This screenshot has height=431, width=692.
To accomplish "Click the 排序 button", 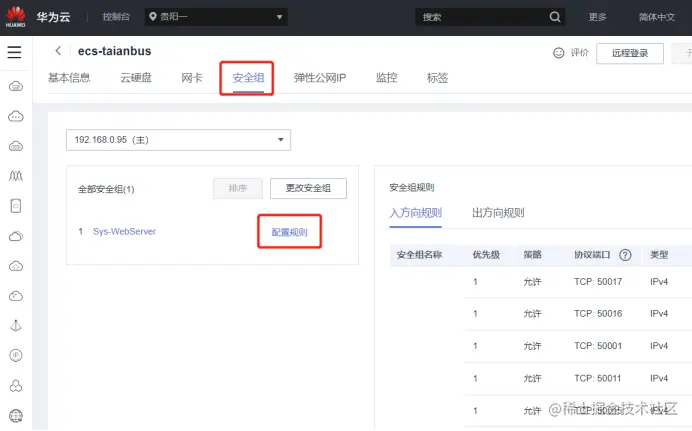I will click(x=238, y=188).
